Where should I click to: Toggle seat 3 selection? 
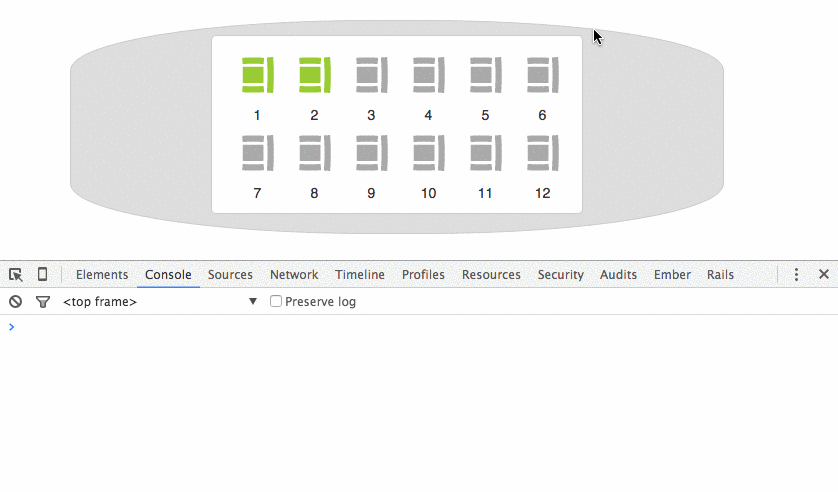pos(371,75)
